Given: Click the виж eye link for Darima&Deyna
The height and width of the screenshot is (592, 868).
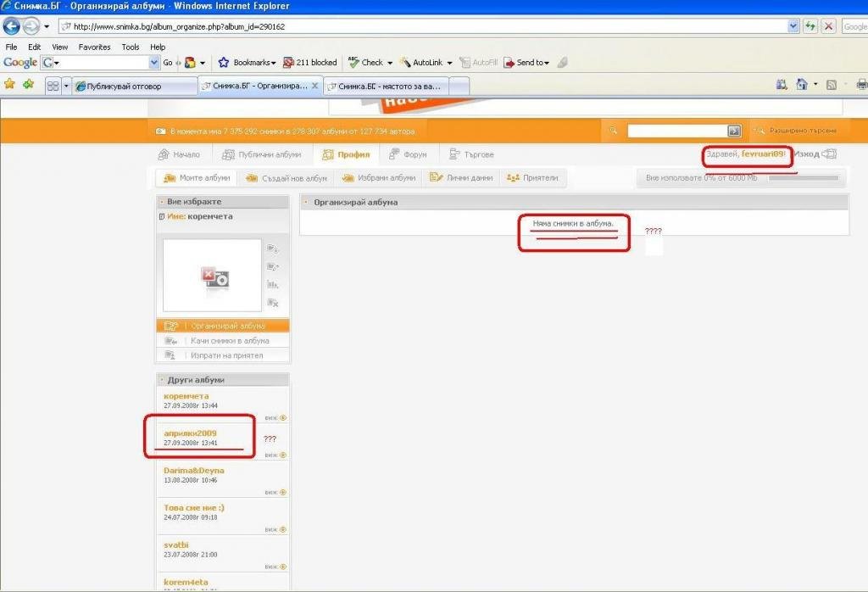Looking at the screenshot, I should coord(275,492).
